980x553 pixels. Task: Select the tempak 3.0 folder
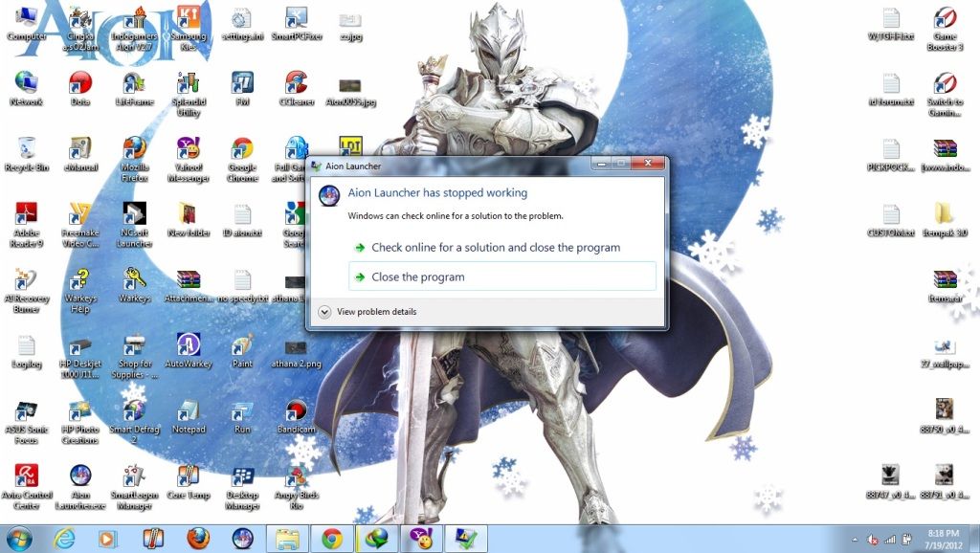tap(945, 219)
